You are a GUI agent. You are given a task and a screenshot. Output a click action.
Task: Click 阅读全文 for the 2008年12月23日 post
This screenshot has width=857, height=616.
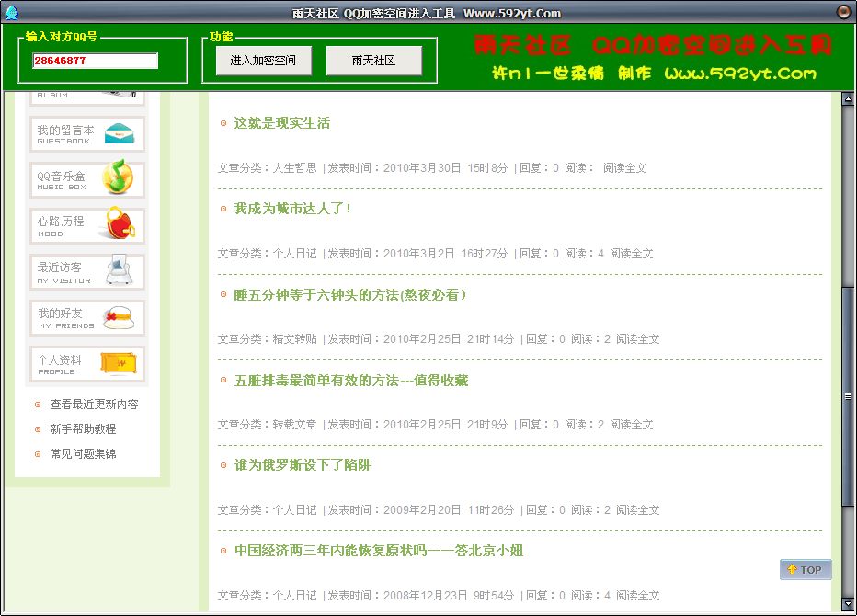[x=638, y=595]
